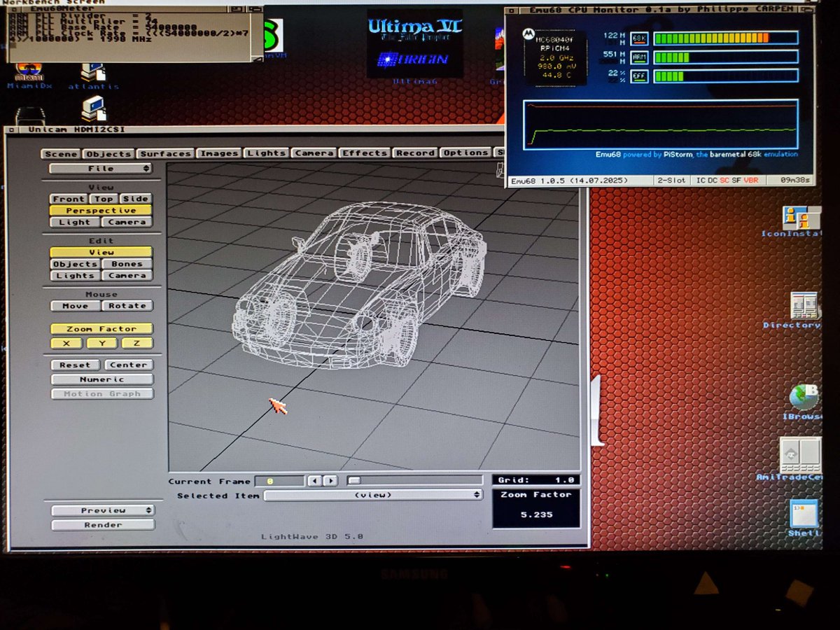Click the Reset button

(x=75, y=365)
